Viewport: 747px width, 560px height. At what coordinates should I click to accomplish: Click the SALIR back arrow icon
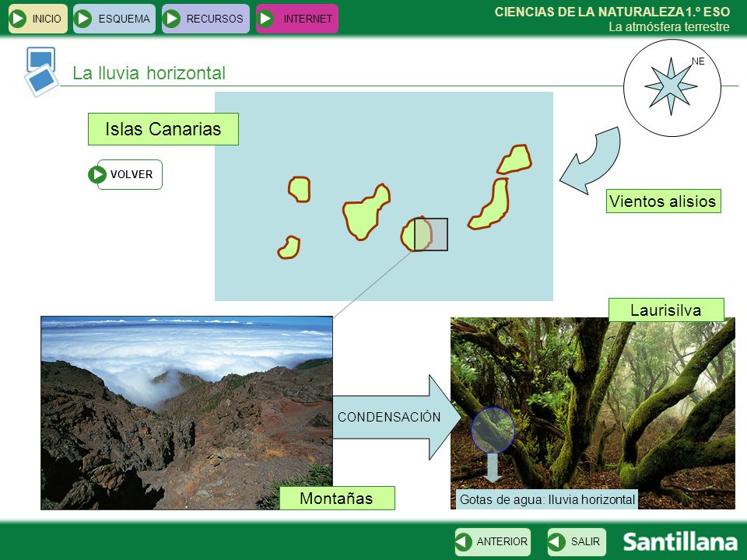556,541
